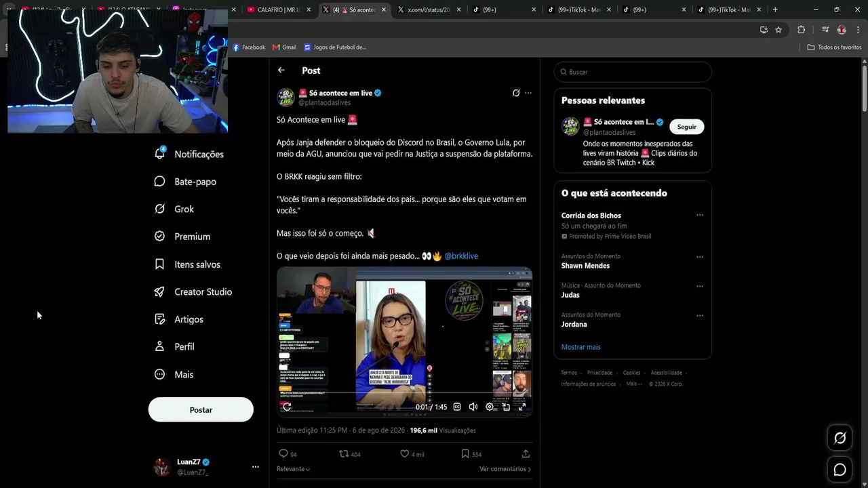Image resolution: width=868 pixels, height=488 pixels.
Task: Open Chrome media controls icon
Action: pyautogui.click(x=825, y=30)
